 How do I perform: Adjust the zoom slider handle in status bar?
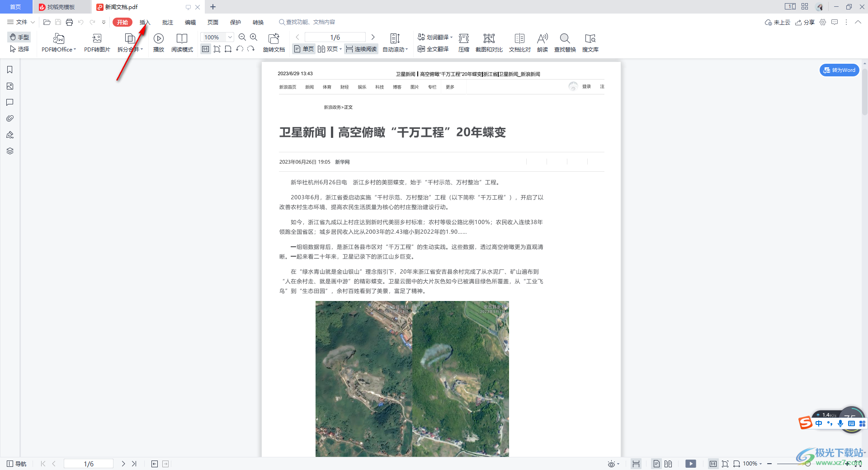(807, 464)
